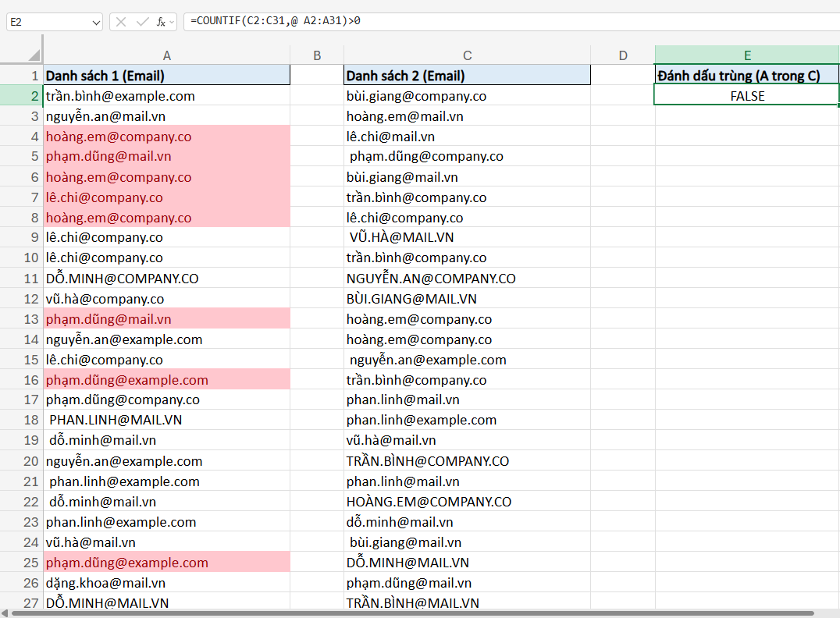Select highlighted cell lê.chi@company.co in row 7
The height and width of the screenshot is (618, 840).
(x=166, y=197)
